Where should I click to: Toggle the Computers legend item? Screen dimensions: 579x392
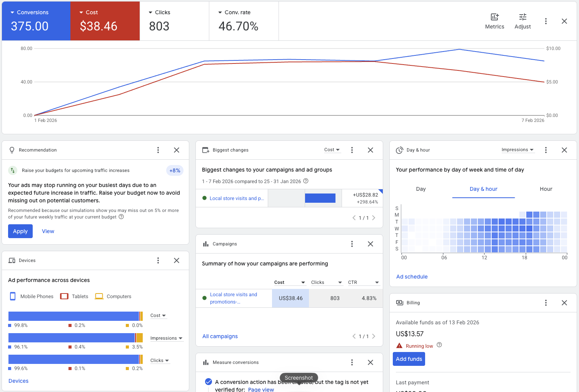113,296
